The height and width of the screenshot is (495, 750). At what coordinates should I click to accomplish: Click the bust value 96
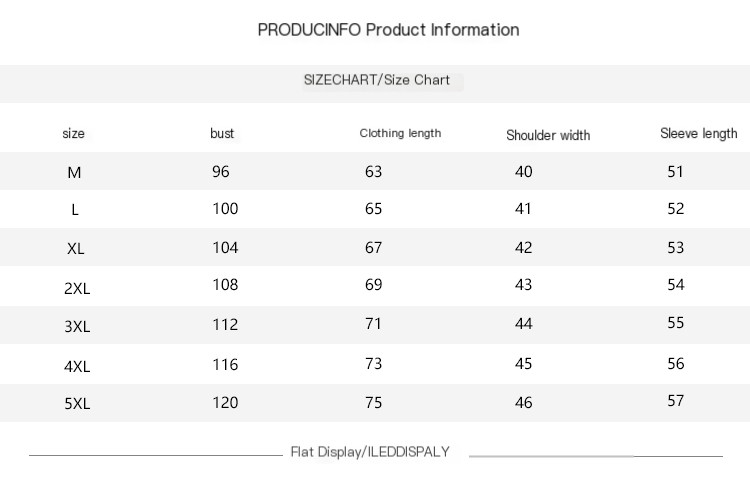(x=221, y=171)
